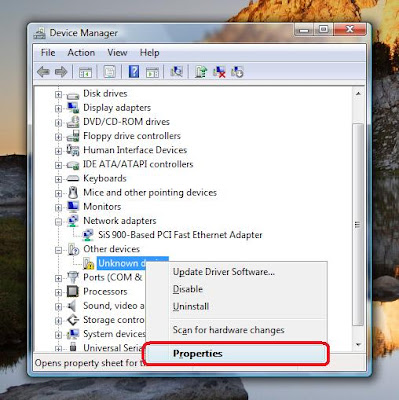Expand the DVD/CD-ROM drives node

pos(58,122)
